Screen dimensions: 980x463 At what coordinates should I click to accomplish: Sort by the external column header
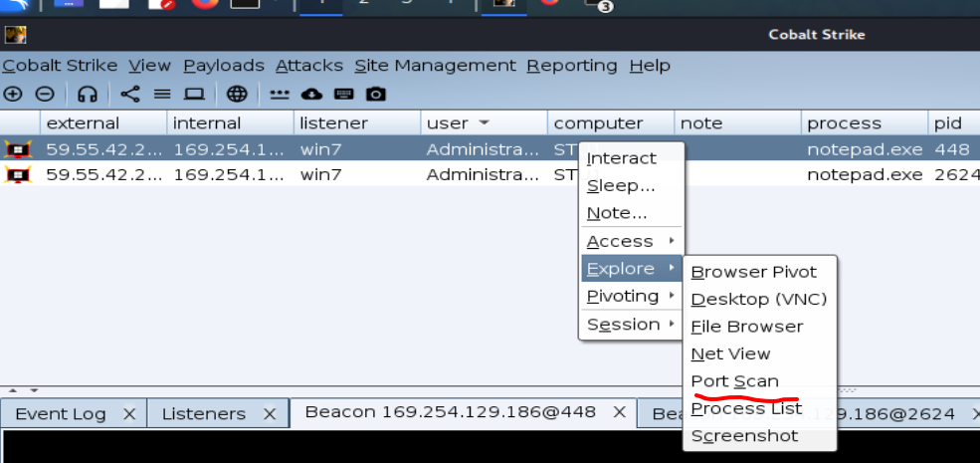click(103, 123)
